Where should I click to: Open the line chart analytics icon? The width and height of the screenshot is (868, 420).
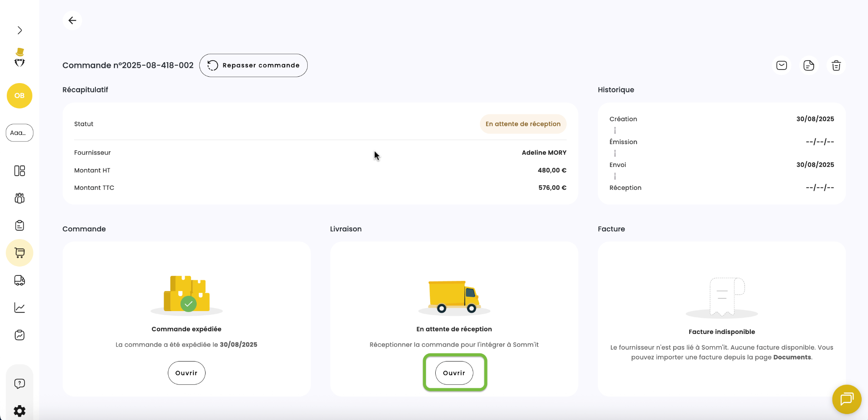[19, 308]
